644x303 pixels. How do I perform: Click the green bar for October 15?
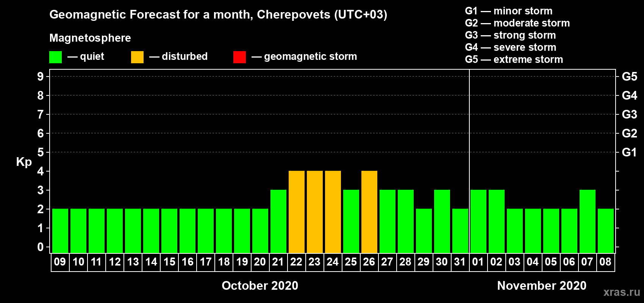click(x=169, y=231)
